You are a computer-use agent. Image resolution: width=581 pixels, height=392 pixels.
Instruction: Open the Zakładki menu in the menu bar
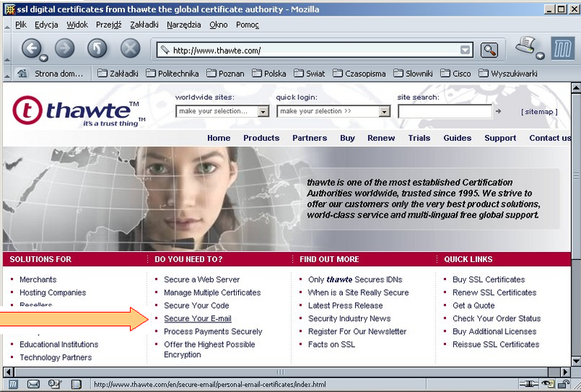(x=144, y=25)
